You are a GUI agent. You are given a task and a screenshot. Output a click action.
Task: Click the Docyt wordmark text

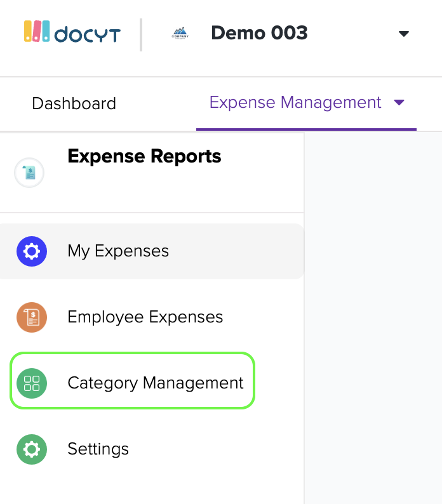coord(87,34)
